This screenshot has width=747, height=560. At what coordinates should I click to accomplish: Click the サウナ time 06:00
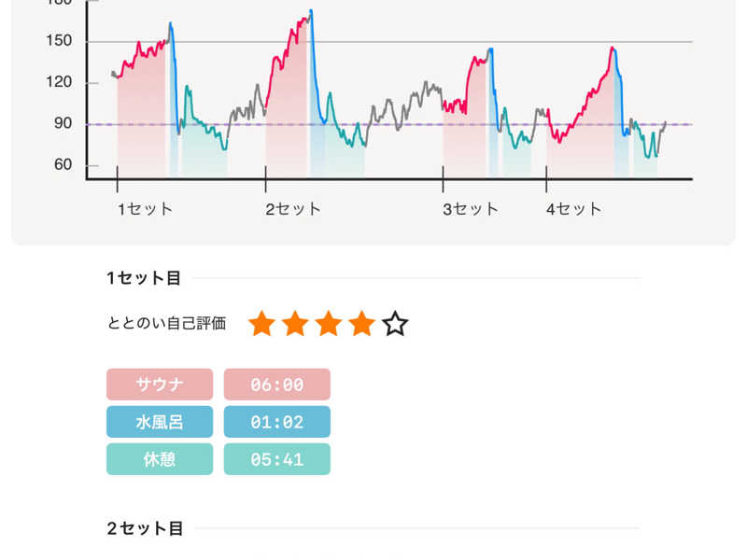click(276, 384)
